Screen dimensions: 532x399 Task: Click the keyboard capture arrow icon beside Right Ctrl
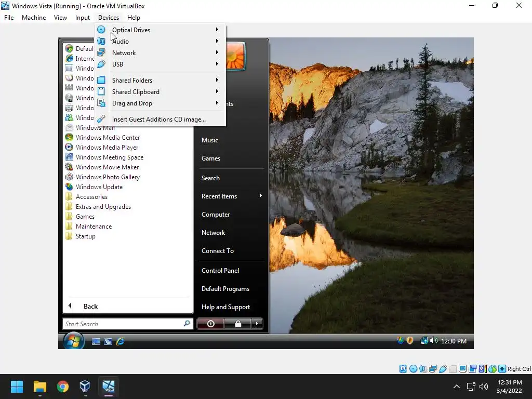(x=502, y=369)
